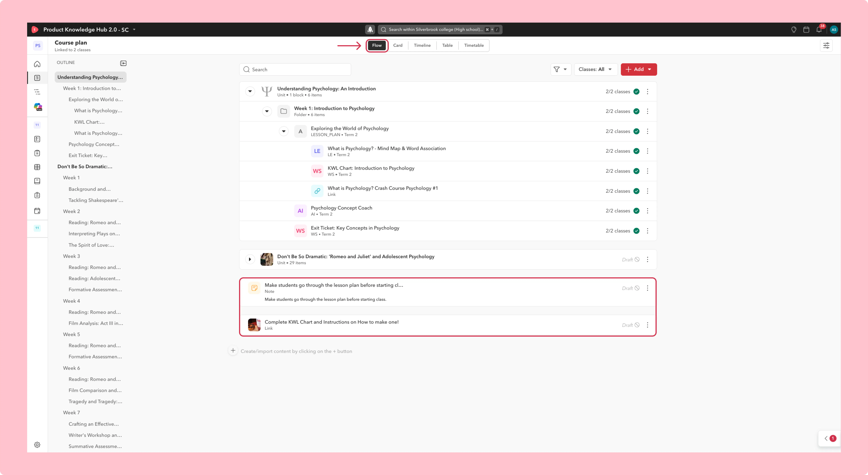This screenshot has width=868, height=475.
Task: Open more options for Psychology Concept Coach
Action: [x=647, y=211]
